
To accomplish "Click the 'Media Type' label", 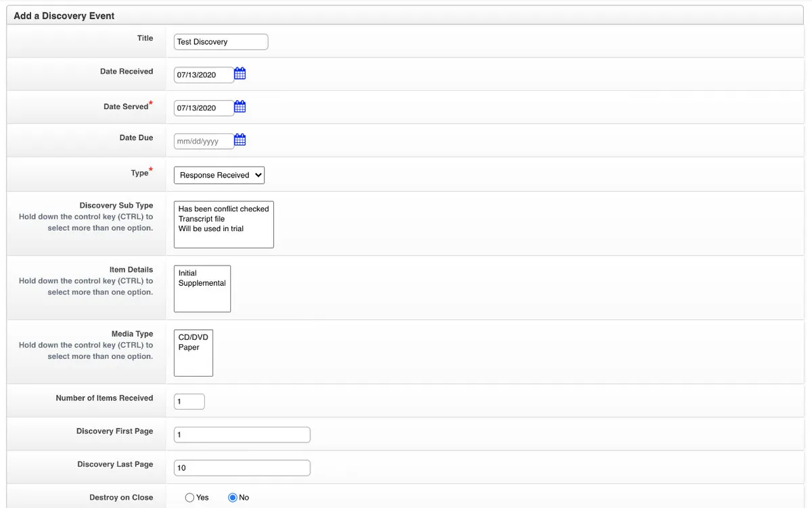I will [133, 334].
